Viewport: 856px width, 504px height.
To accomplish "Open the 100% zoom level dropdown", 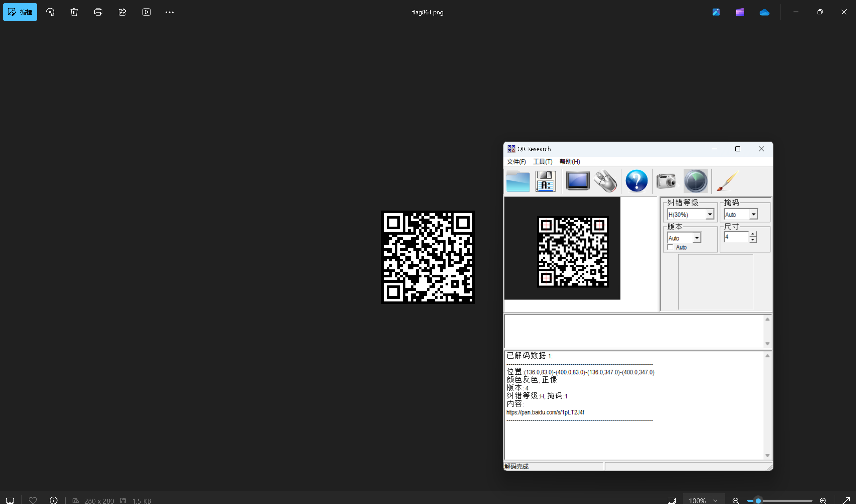I will (703, 500).
